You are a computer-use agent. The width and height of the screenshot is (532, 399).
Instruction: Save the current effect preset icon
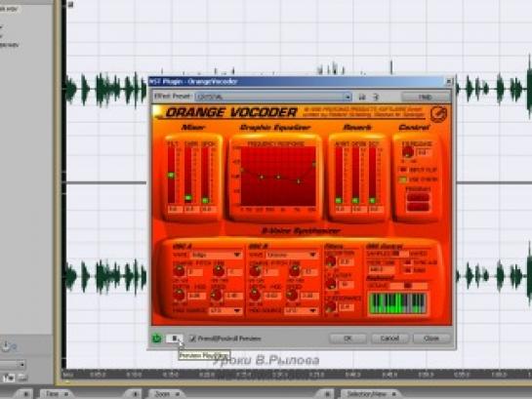362,97
